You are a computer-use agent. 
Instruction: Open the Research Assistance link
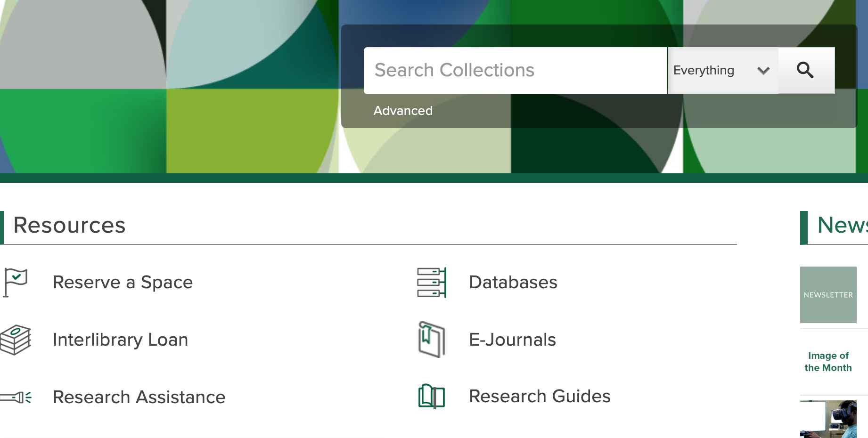tap(139, 397)
